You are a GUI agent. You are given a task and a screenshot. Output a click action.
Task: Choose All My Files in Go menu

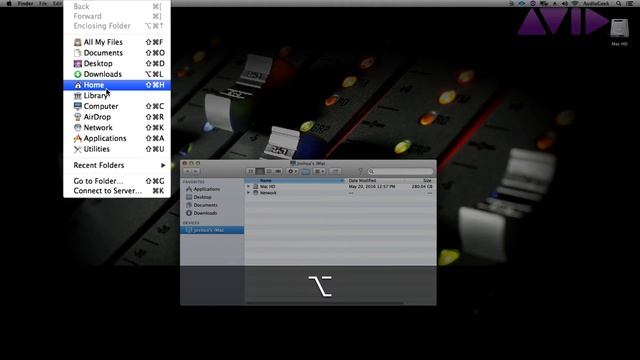(x=117, y=42)
